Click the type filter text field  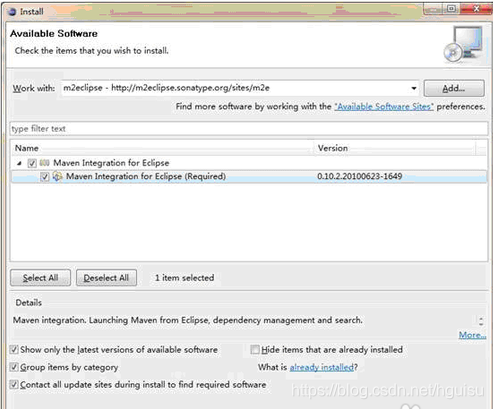tap(249, 129)
